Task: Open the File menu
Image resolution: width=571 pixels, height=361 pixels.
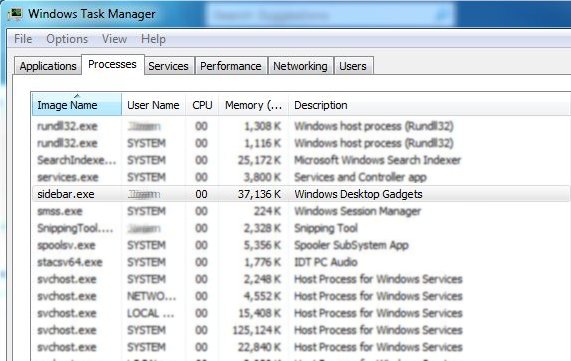Action: (23, 39)
